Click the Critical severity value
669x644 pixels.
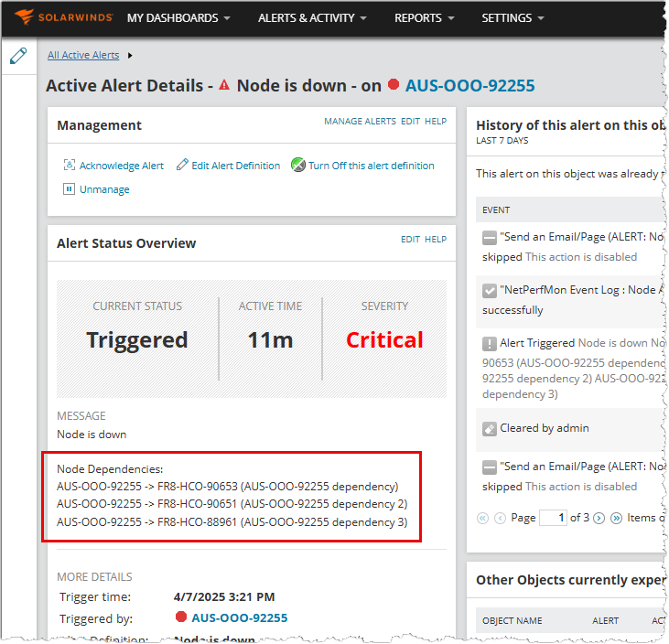384,340
